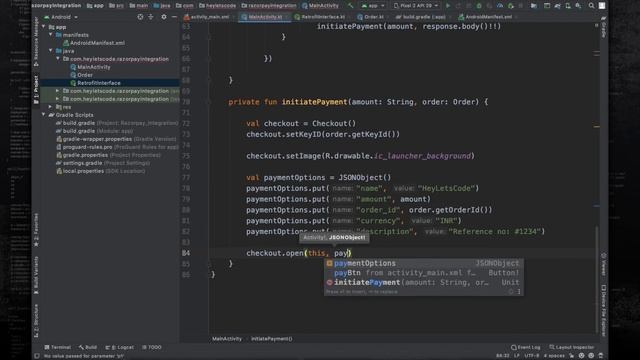Click the Make Project hammer icon
Viewport: 640px width, 360px height.
pos(350,6)
